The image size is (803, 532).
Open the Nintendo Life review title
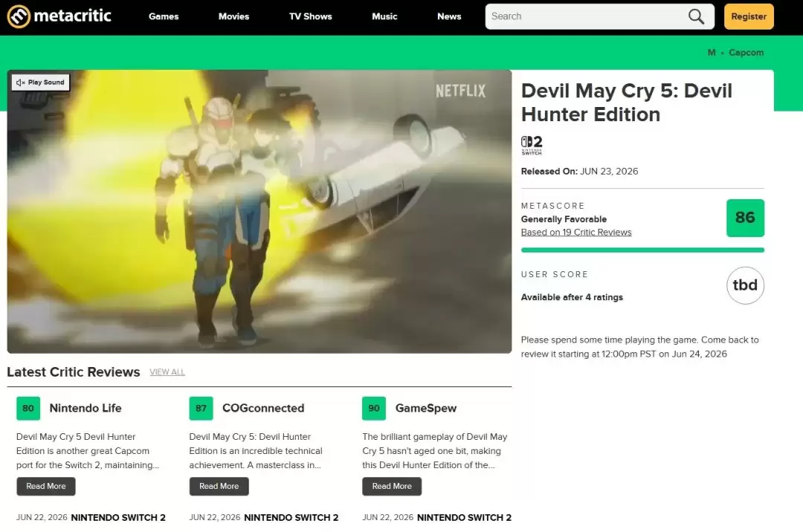point(86,408)
